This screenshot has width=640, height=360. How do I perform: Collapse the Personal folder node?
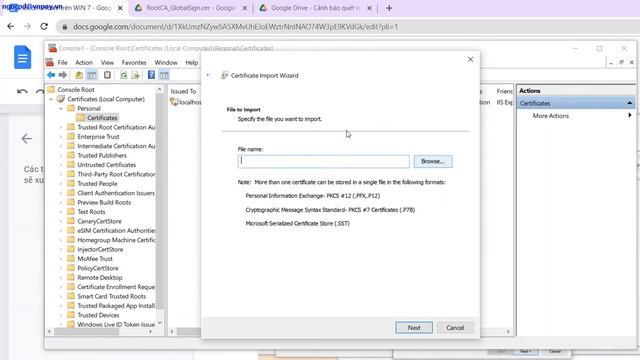[61, 109]
